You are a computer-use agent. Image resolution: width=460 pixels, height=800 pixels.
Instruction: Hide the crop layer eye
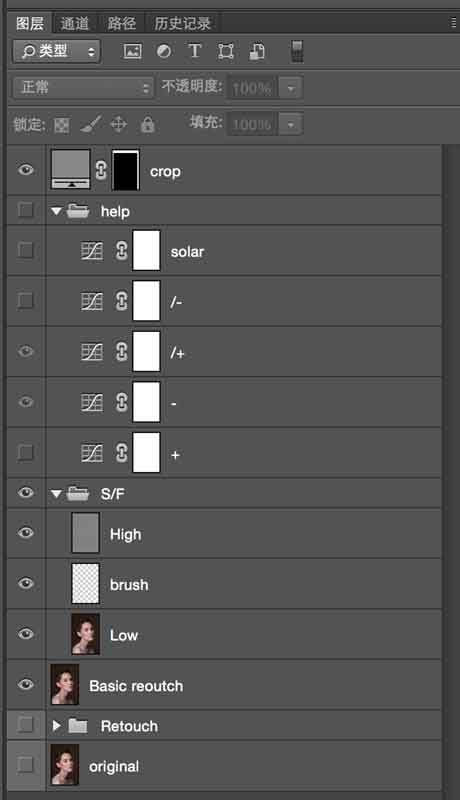(x=26, y=170)
